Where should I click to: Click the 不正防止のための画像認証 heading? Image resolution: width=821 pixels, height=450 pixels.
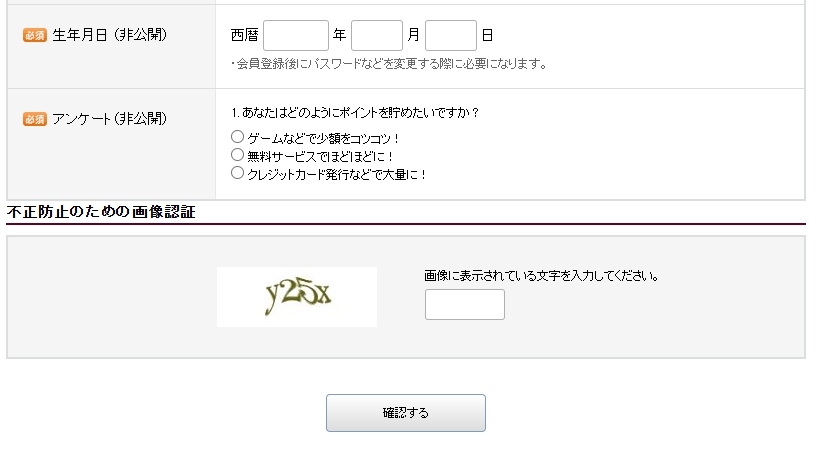pyautogui.click(x=101, y=212)
